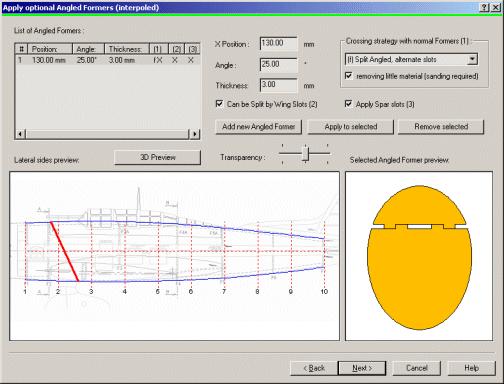Click the Back button

click(314, 368)
